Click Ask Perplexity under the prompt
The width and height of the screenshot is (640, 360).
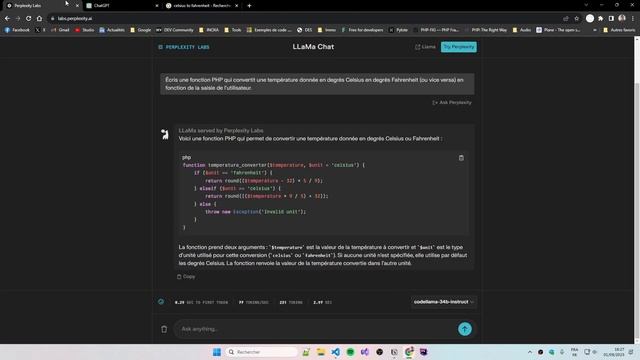click(x=452, y=102)
